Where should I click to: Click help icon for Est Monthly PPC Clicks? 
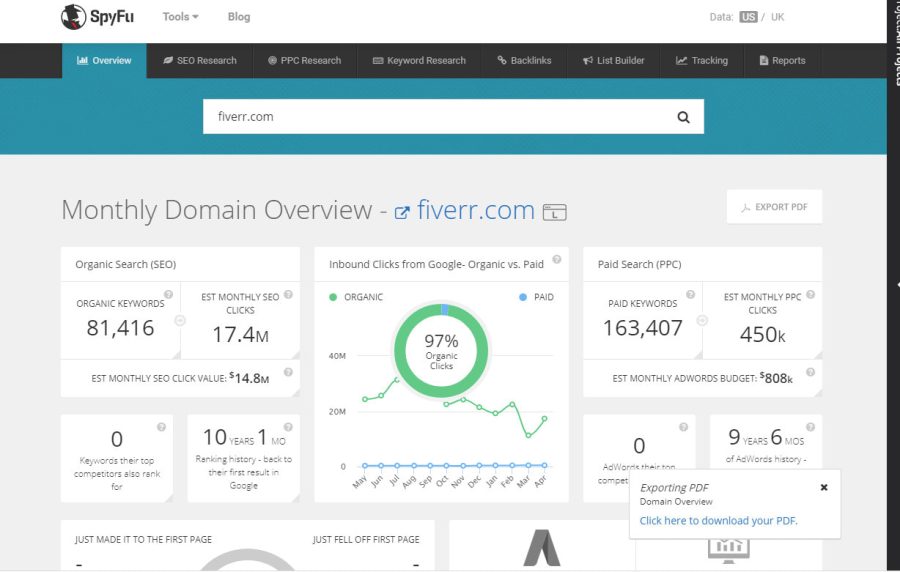pos(810,294)
